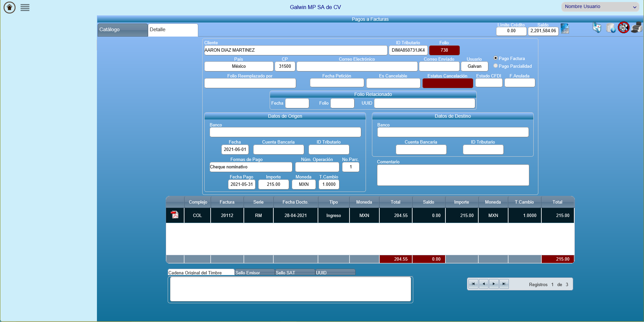Click Formas de Pago Cheque nominativo
Image resolution: width=644 pixels, height=322 pixels.
(x=251, y=167)
